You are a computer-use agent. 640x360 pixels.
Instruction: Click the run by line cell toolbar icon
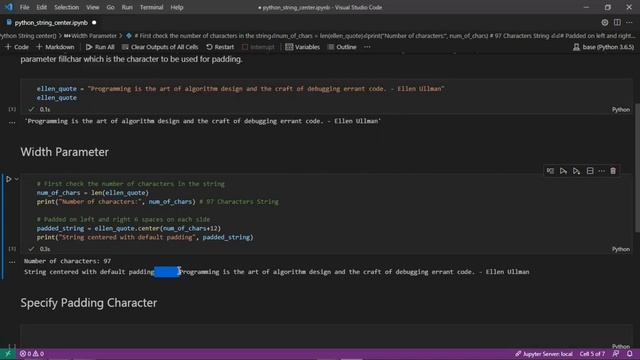550,171
